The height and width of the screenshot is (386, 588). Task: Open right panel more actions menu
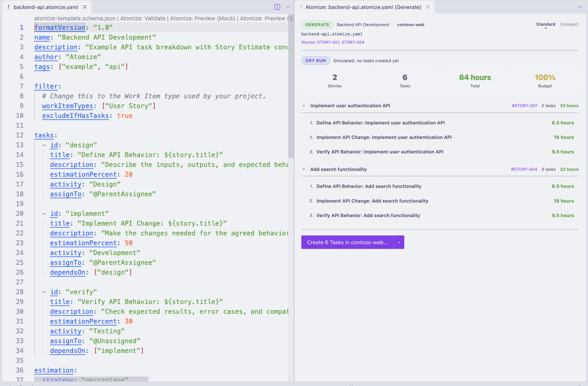tap(579, 7)
